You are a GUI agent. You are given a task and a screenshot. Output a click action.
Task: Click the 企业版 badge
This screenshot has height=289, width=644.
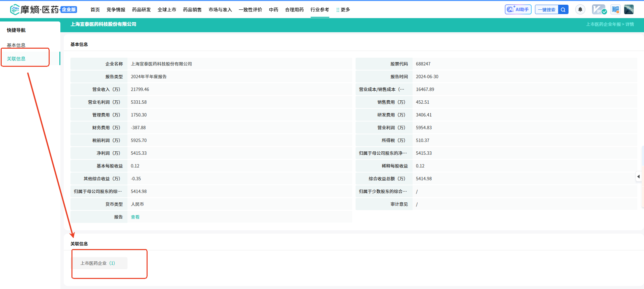(x=69, y=9)
